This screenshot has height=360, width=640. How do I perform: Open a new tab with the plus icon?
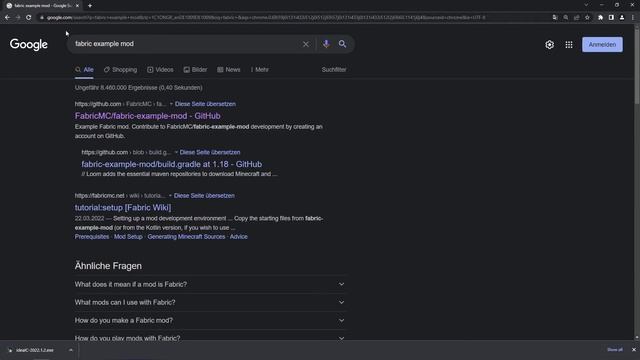(x=90, y=6)
